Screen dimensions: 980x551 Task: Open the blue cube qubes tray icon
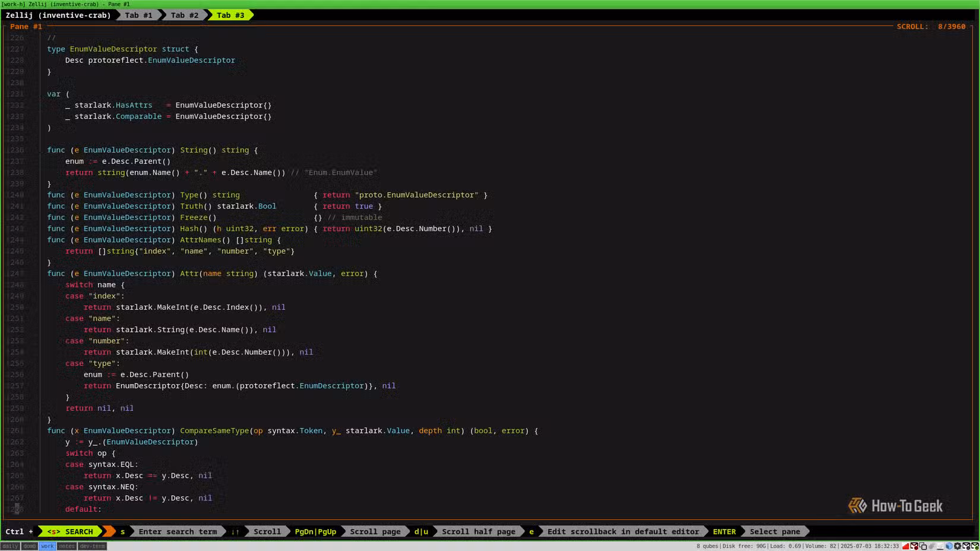click(949, 546)
